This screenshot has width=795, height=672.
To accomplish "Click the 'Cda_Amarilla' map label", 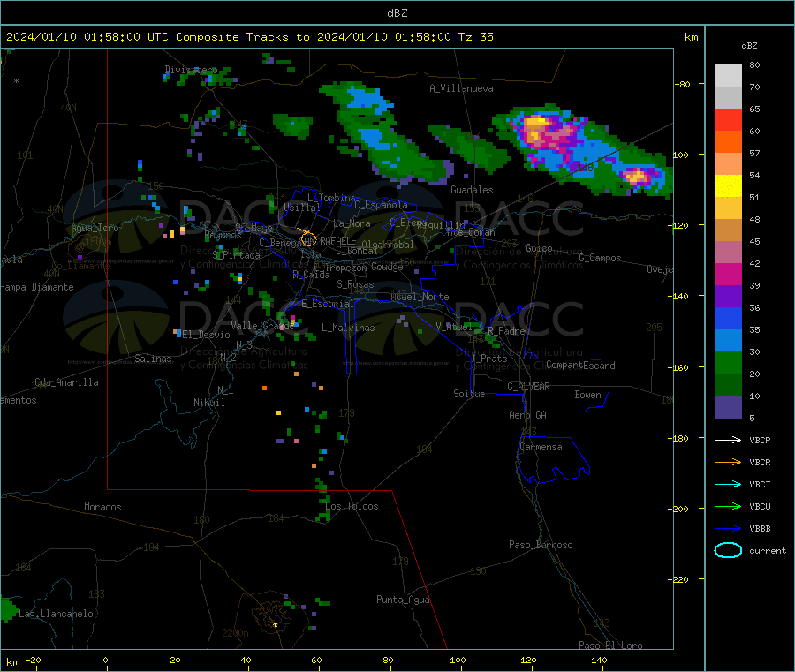I will coord(66,382).
